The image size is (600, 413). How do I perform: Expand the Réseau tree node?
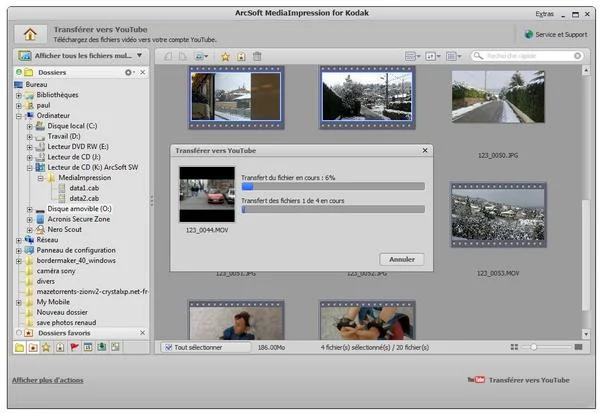pyautogui.click(x=18, y=240)
